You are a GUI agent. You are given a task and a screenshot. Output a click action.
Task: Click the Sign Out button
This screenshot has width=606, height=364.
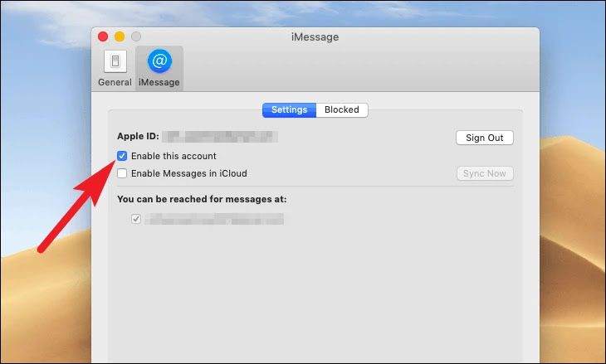tap(485, 138)
